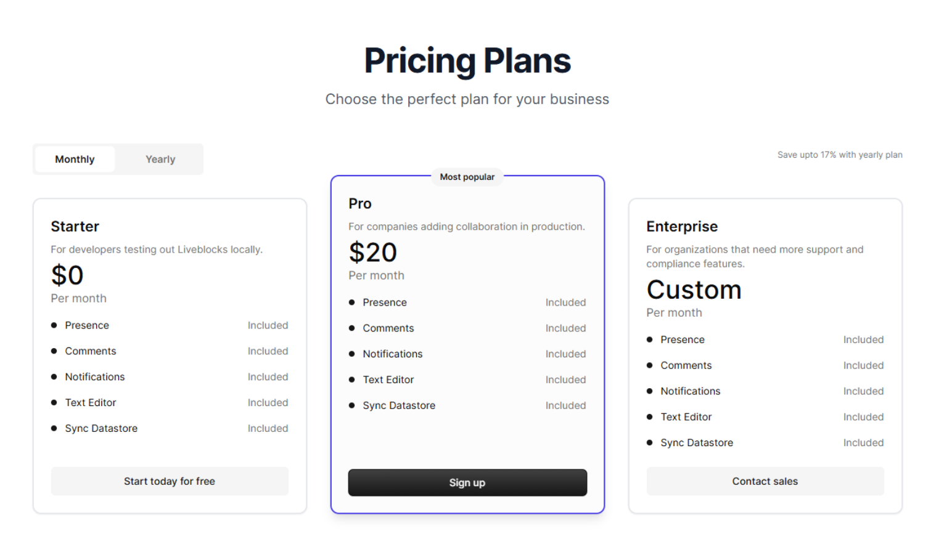
Task: Click Notifications bullet under Enterprise
Action: (691, 391)
